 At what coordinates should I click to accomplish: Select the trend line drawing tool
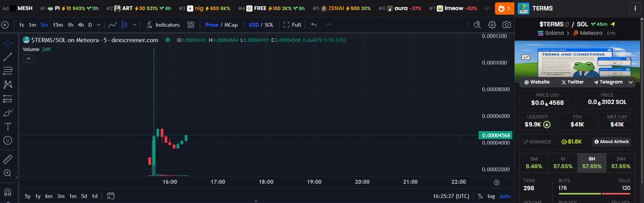coord(8,57)
